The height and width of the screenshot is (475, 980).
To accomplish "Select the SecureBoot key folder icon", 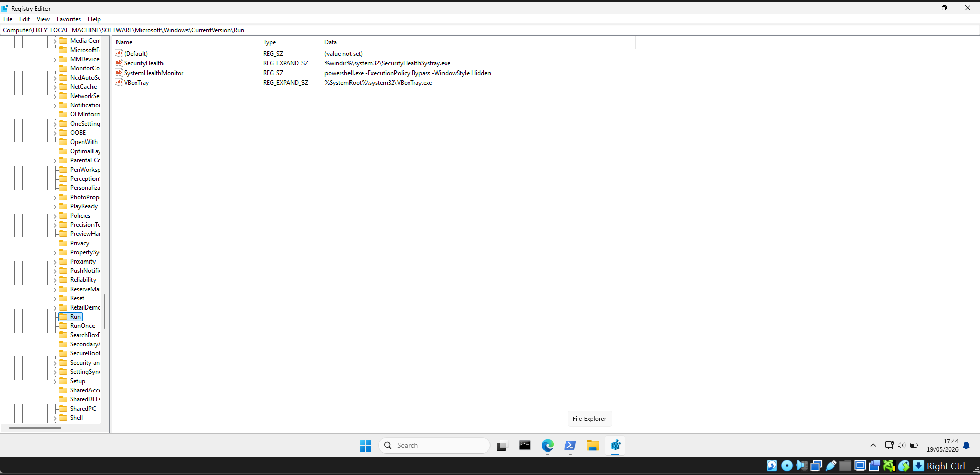I will click(x=63, y=353).
